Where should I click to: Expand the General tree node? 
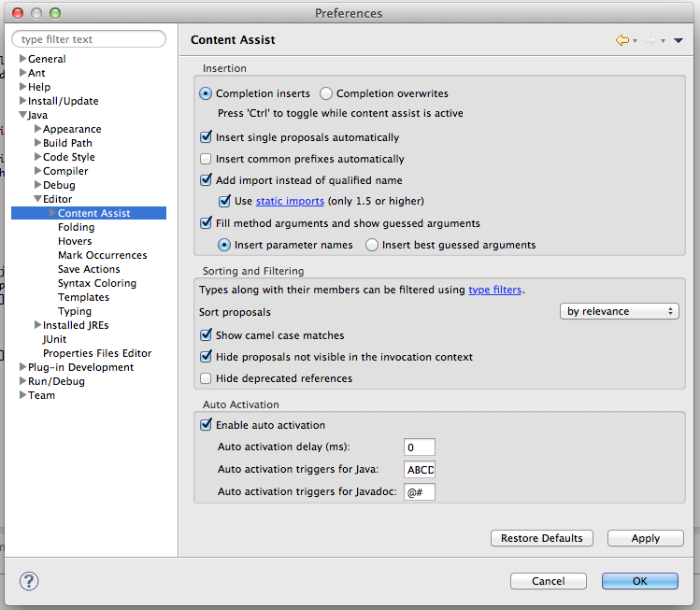click(22, 58)
